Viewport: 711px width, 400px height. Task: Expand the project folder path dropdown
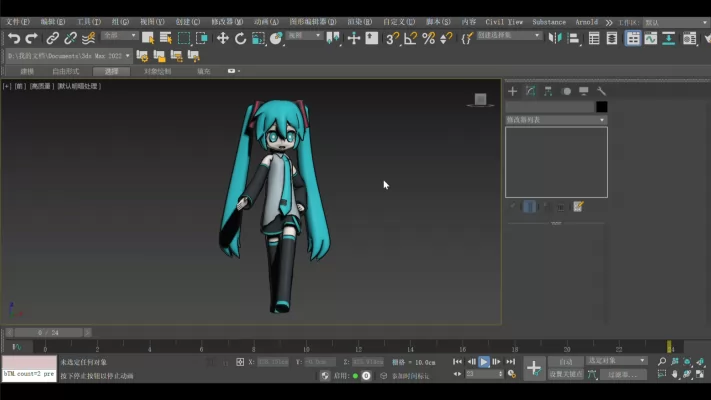click(127, 56)
